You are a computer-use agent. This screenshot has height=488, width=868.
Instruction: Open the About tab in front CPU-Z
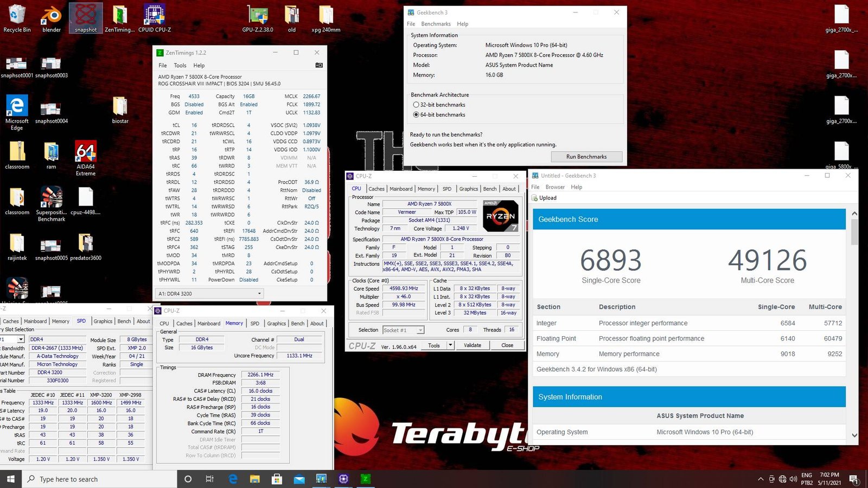tap(509, 189)
